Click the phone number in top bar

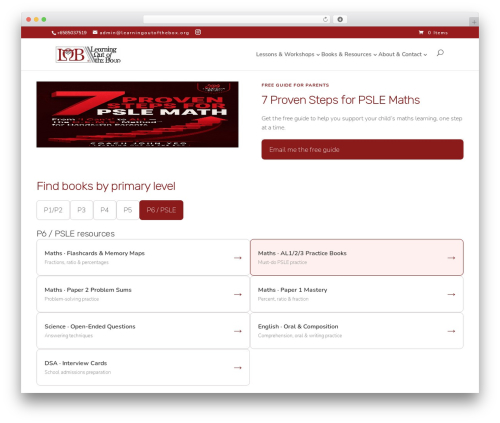72,33
